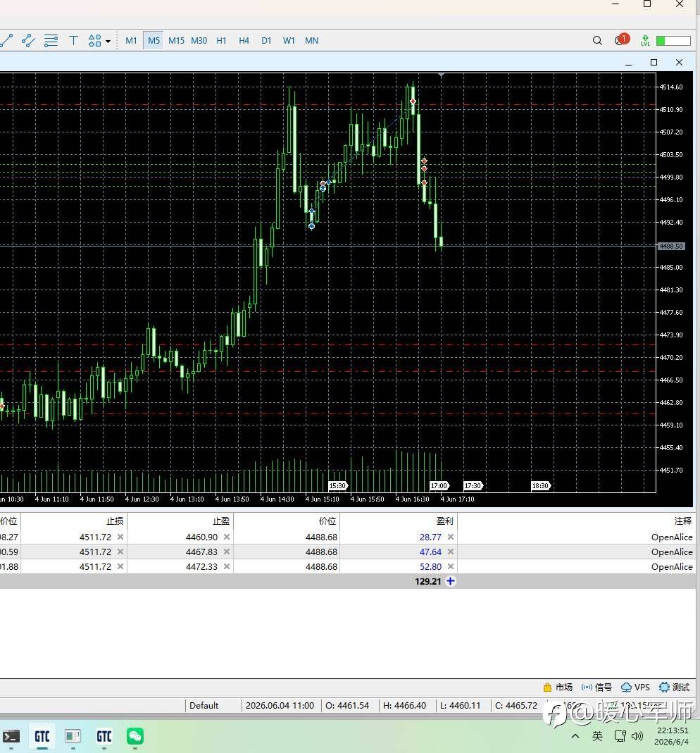Expand the shapes tool dropdown arrow
Screen dimensions: 700x753
pyautogui.click(x=108, y=42)
